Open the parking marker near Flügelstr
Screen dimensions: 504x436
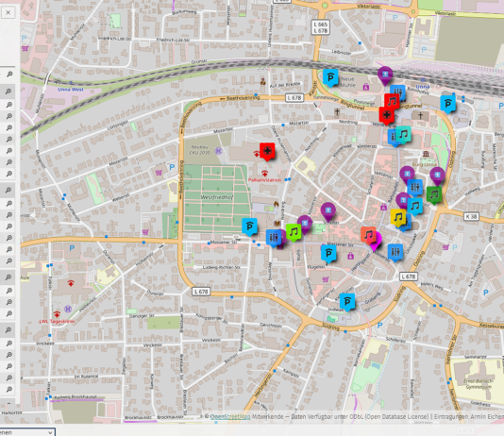click(x=328, y=253)
